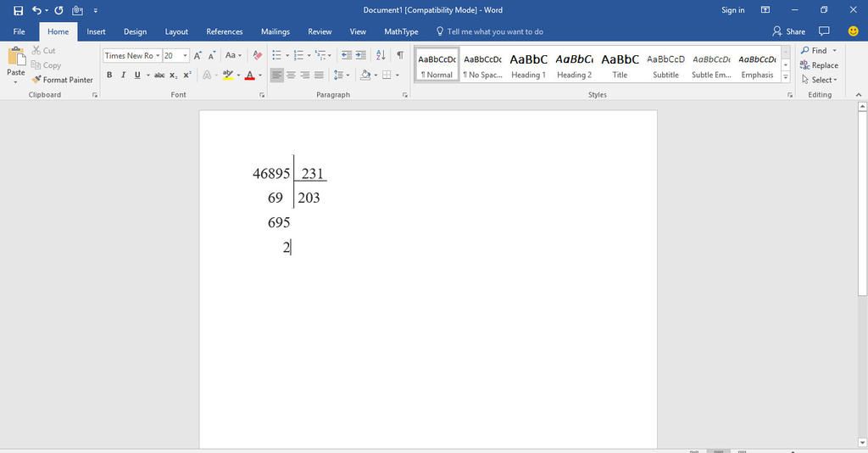
Task: Toggle strikethrough text
Action: pyautogui.click(x=159, y=75)
